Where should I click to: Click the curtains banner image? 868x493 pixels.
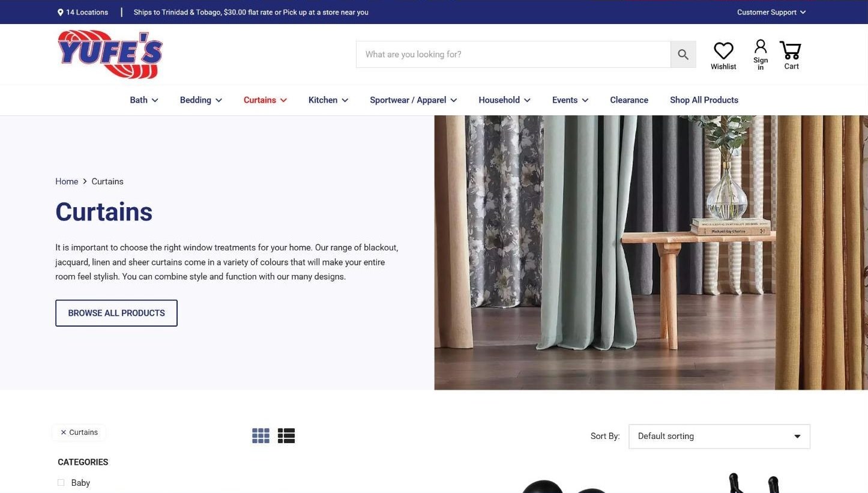click(x=651, y=253)
